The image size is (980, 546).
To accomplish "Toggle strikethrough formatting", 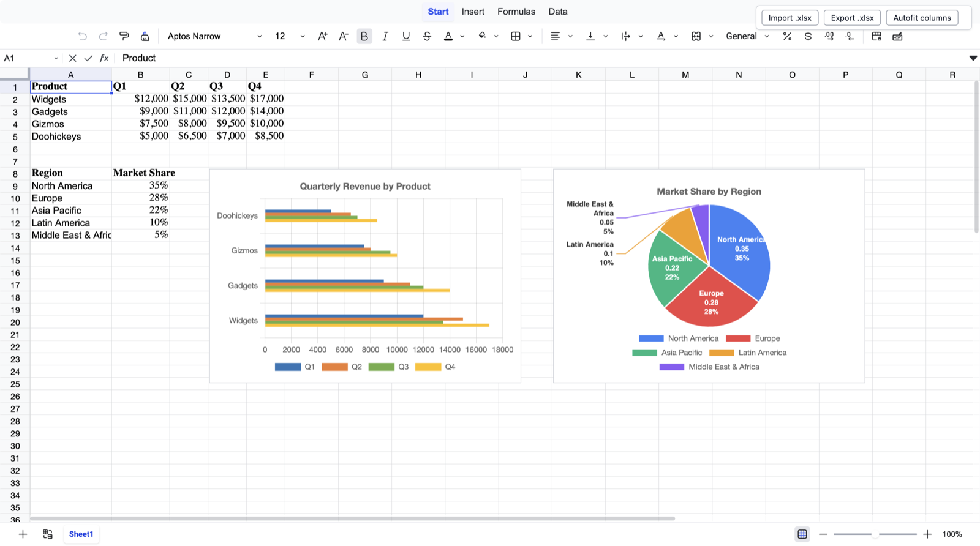I will [x=427, y=36].
